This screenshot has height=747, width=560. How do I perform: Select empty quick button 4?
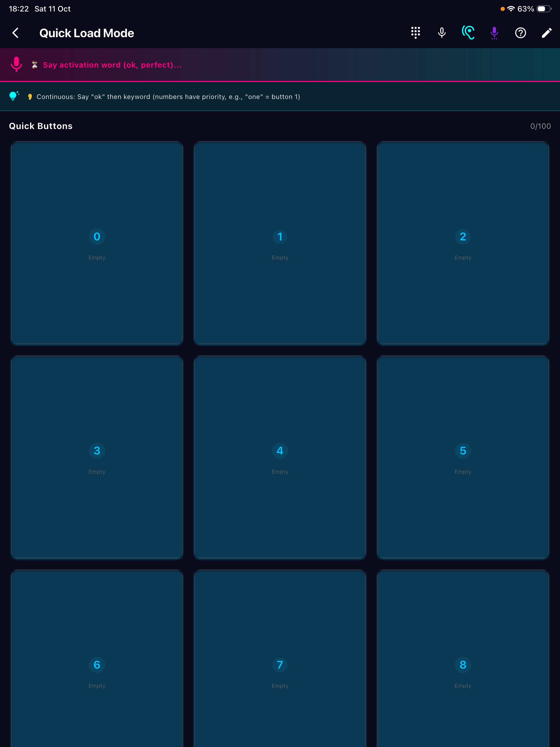(280, 457)
